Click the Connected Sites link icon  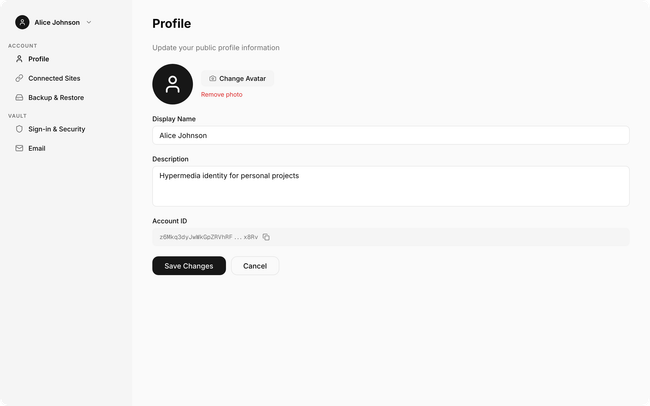tap(19, 78)
